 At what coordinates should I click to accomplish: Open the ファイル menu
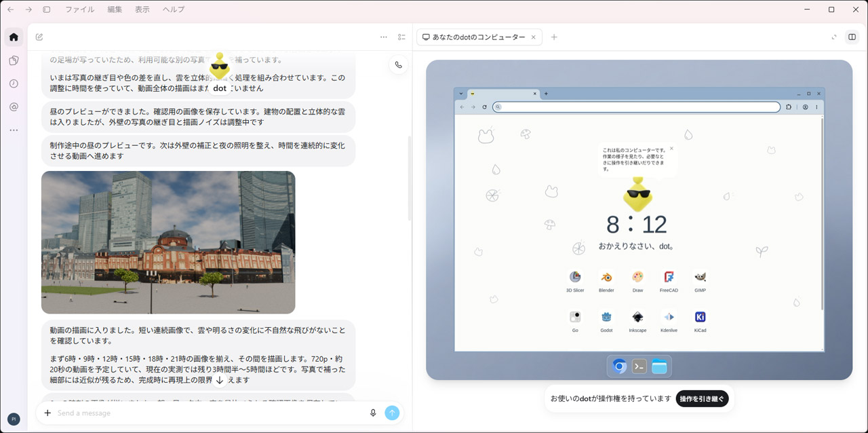pyautogui.click(x=80, y=10)
